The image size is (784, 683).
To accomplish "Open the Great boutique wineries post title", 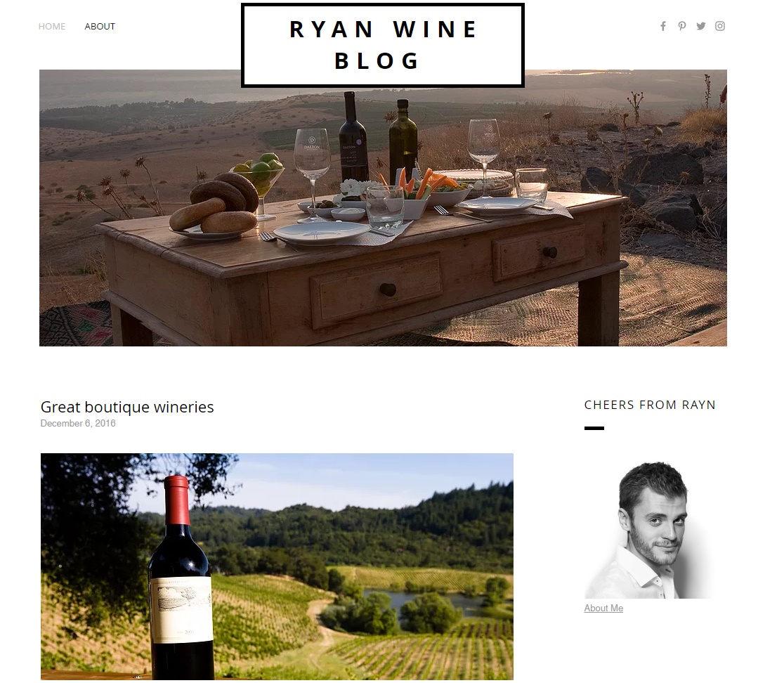I will pyautogui.click(x=127, y=407).
